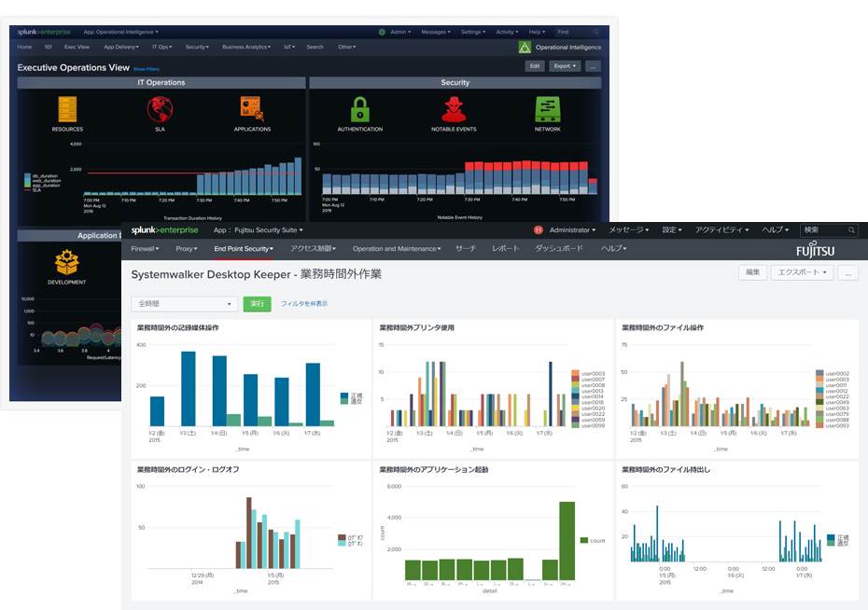Click the 編集 edit button
Image resolution: width=868 pixels, height=610 pixels.
pos(752,272)
